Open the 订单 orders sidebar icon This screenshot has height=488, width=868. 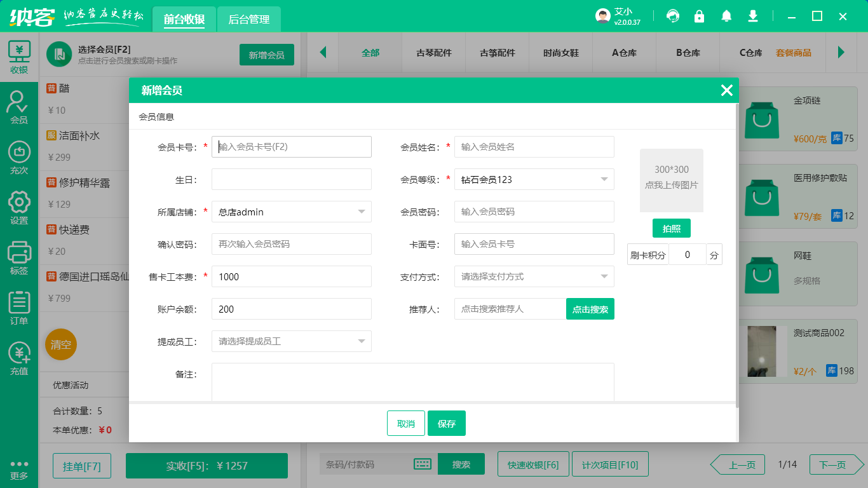pos(19,308)
